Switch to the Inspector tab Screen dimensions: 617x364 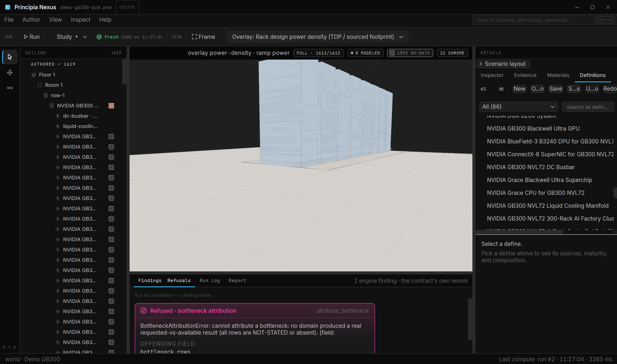pos(492,75)
